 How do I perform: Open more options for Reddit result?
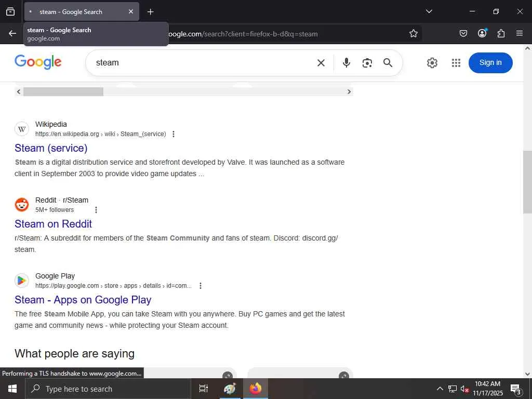(x=96, y=210)
